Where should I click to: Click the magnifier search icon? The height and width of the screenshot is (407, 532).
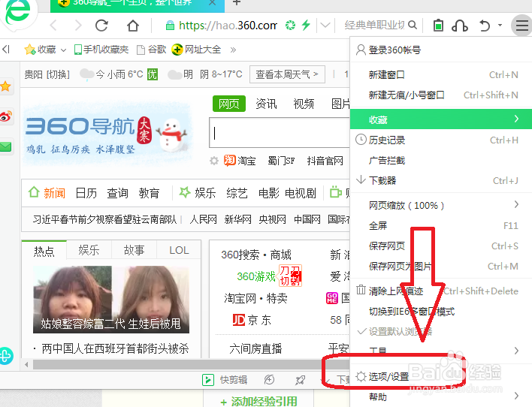[x=413, y=25]
